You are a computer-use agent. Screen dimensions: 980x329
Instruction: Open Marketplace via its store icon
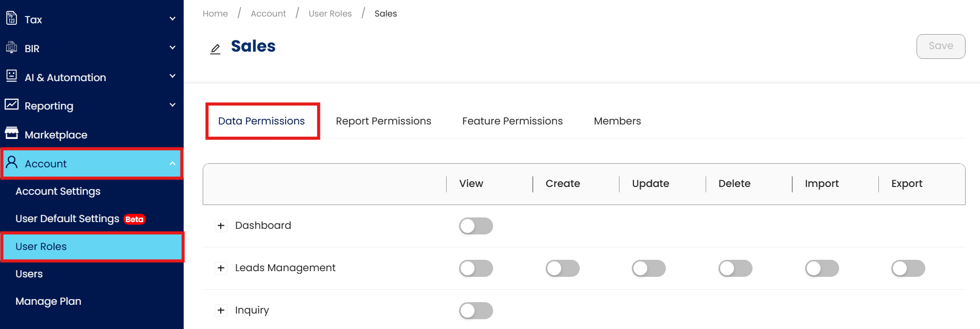[x=11, y=134]
